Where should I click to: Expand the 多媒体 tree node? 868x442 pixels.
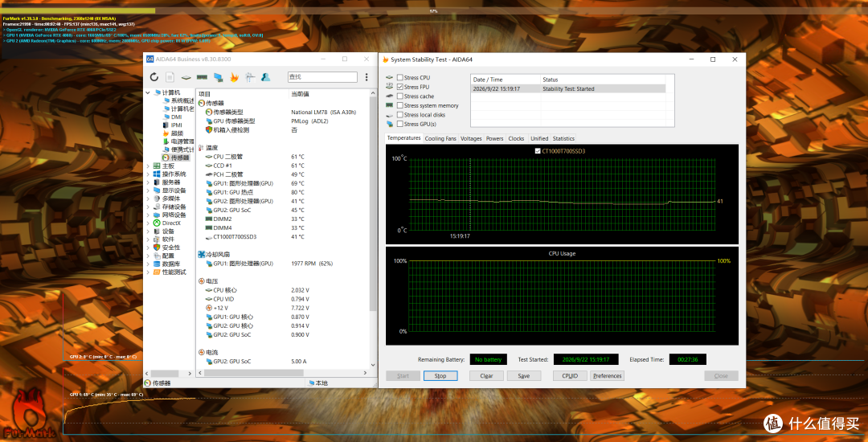coord(148,198)
